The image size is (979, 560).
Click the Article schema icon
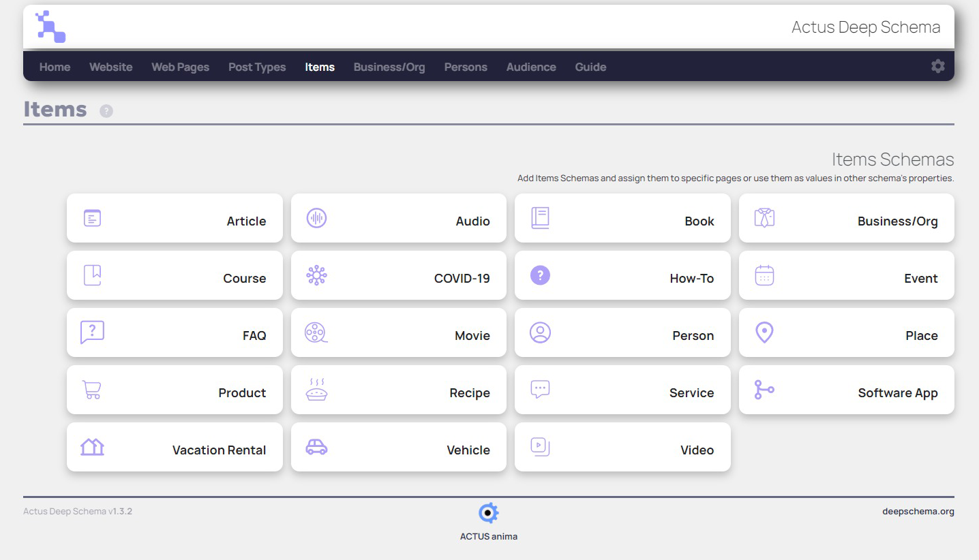pyautogui.click(x=92, y=218)
